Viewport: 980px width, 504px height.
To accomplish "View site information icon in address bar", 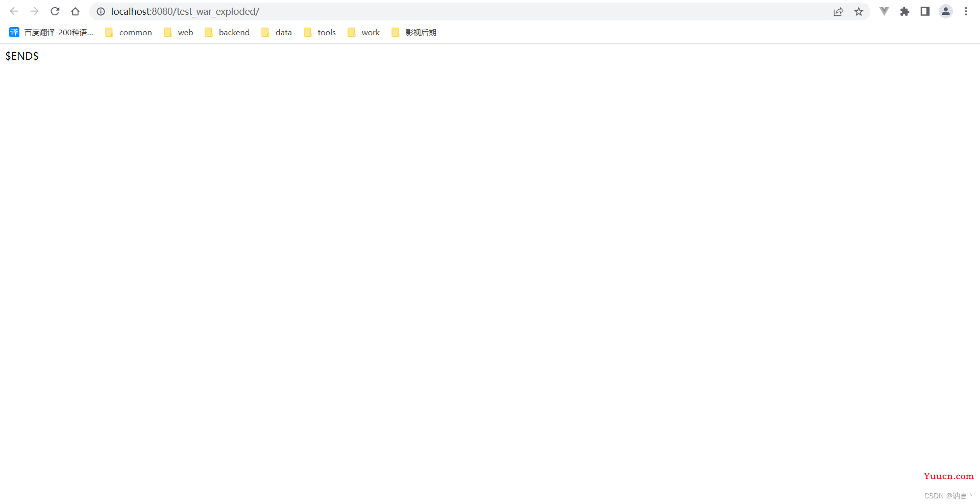I will pyautogui.click(x=101, y=11).
